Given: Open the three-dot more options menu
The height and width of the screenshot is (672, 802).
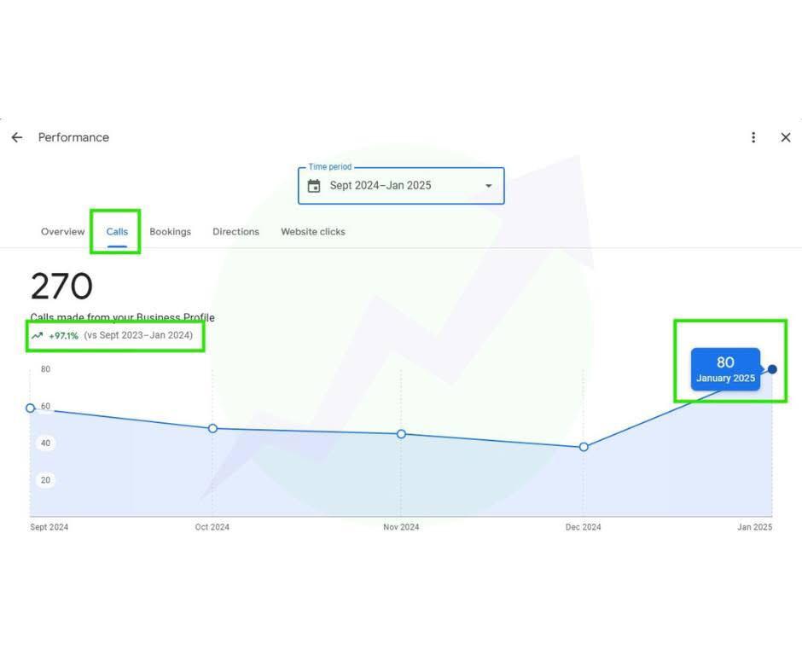Looking at the screenshot, I should (753, 137).
